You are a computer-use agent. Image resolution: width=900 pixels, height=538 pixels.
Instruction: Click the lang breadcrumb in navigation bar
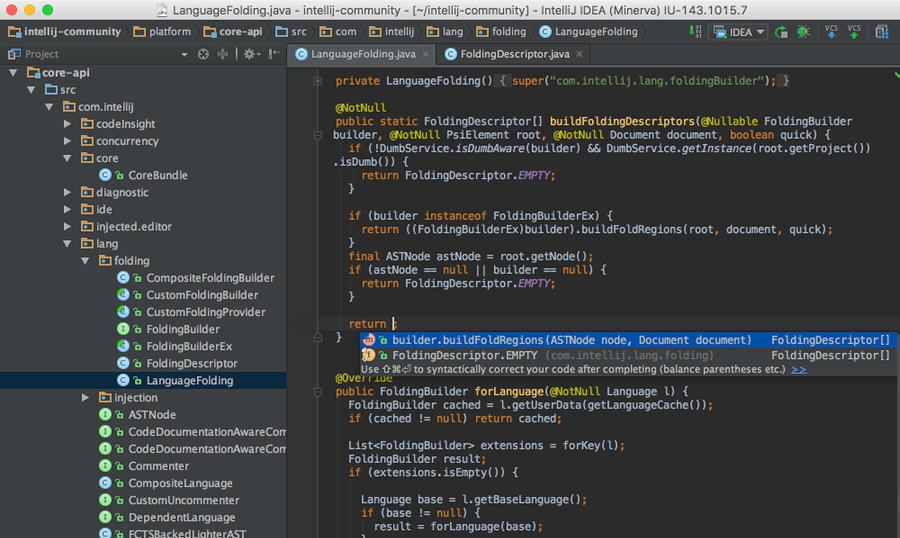[445, 32]
